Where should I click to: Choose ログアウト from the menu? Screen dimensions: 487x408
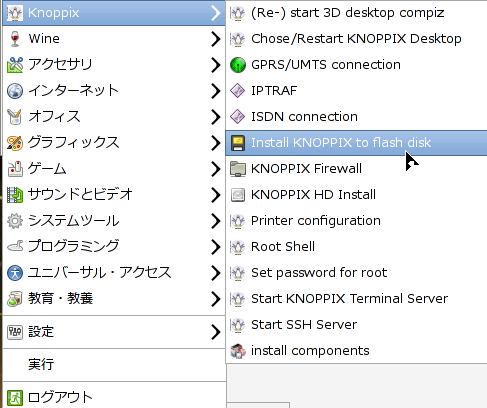(x=114, y=398)
